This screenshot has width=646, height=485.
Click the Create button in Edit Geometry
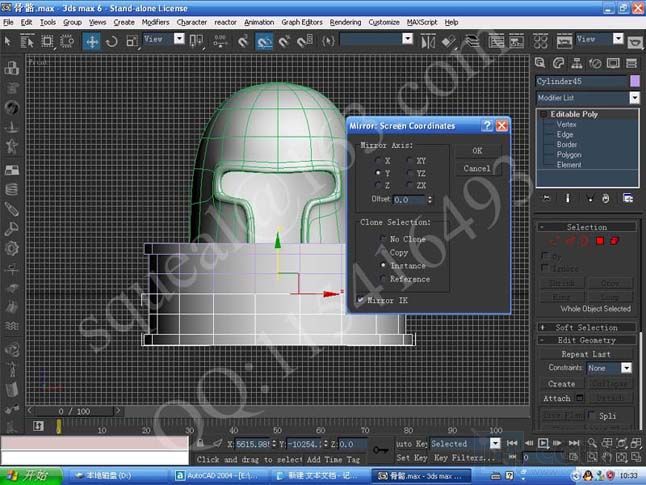pos(562,384)
